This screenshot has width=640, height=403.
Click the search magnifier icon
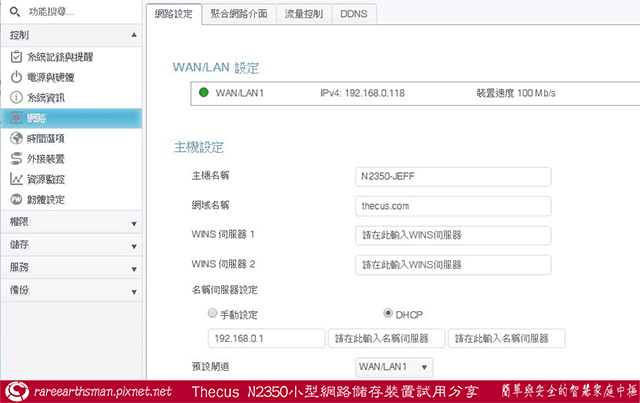[13, 13]
